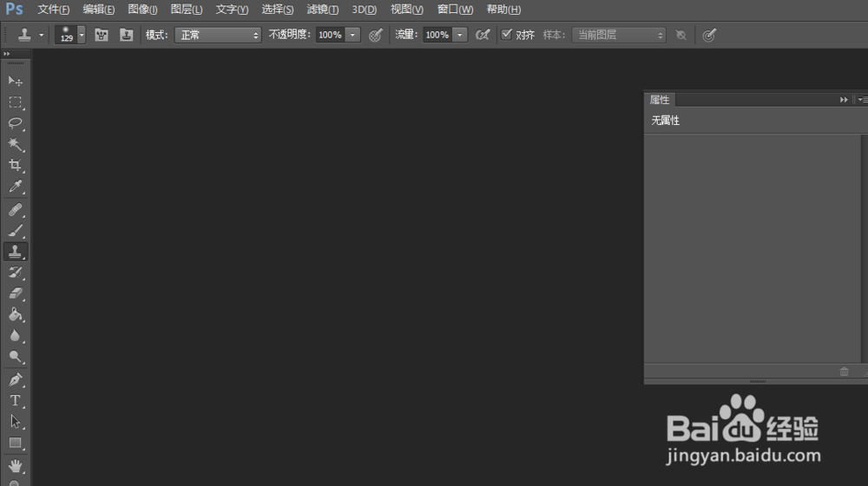Enable airbrush-style build-up

coord(483,35)
